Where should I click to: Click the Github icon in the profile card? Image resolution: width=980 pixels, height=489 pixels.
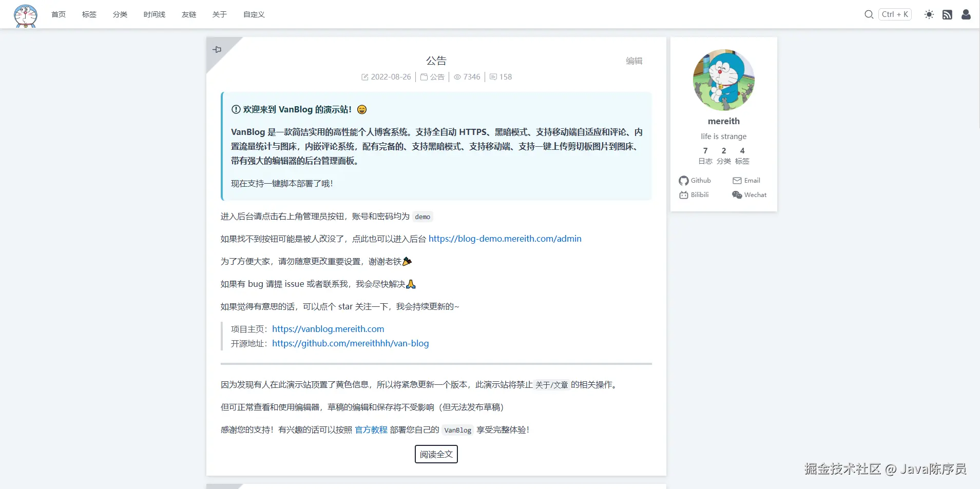[684, 181]
